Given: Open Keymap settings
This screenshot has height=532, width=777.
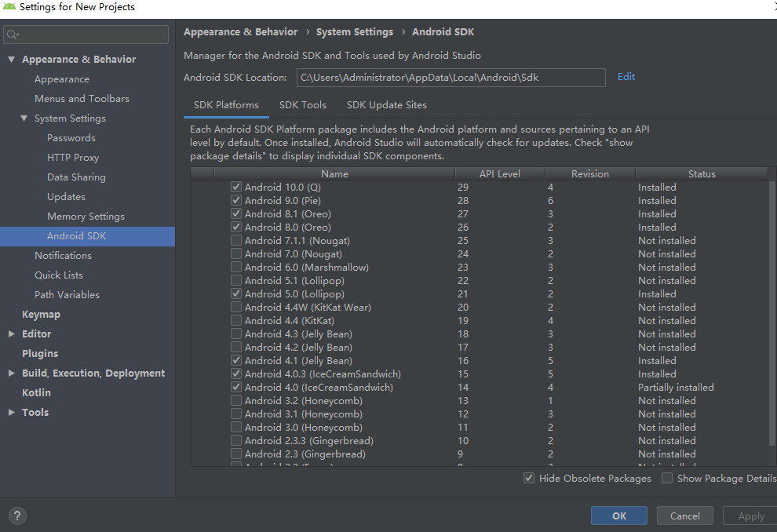Looking at the screenshot, I should click(x=41, y=315).
